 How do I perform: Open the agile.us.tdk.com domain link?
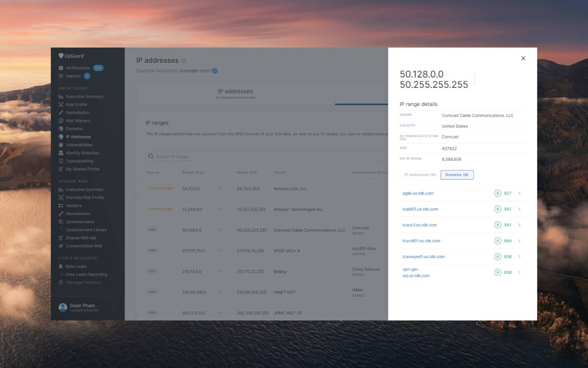coord(418,193)
